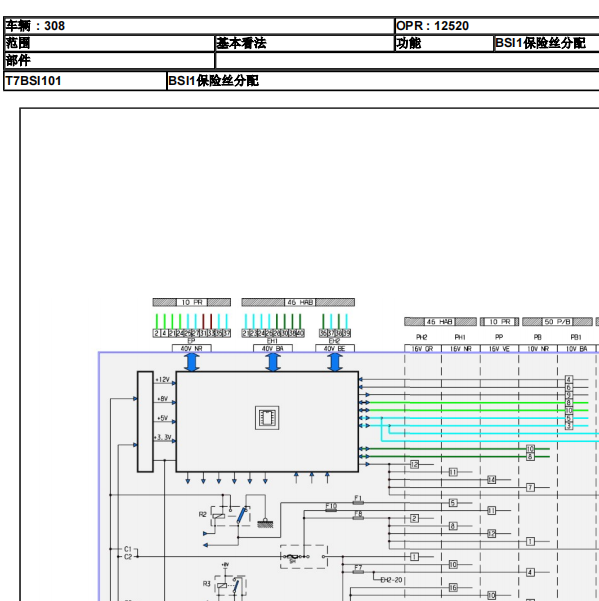Click the '+12V' supply label
This screenshot has height=601, width=599.
click(x=162, y=379)
